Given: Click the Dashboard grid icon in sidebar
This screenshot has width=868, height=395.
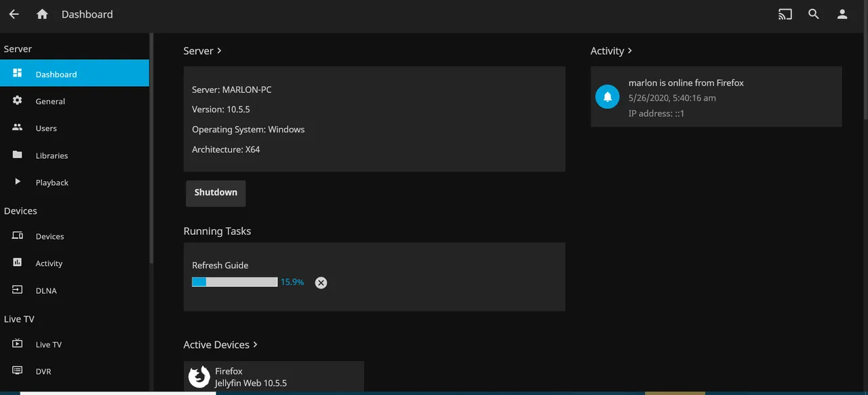Looking at the screenshot, I should pyautogui.click(x=18, y=73).
